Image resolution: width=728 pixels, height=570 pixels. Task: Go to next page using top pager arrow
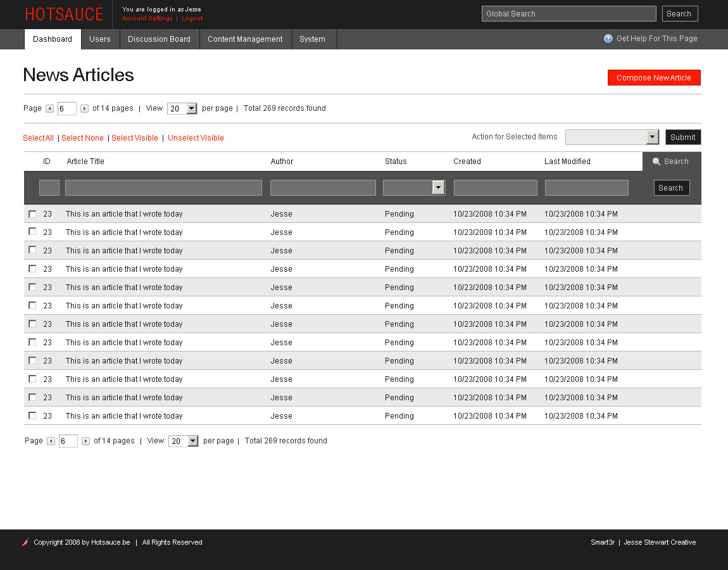(x=84, y=109)
